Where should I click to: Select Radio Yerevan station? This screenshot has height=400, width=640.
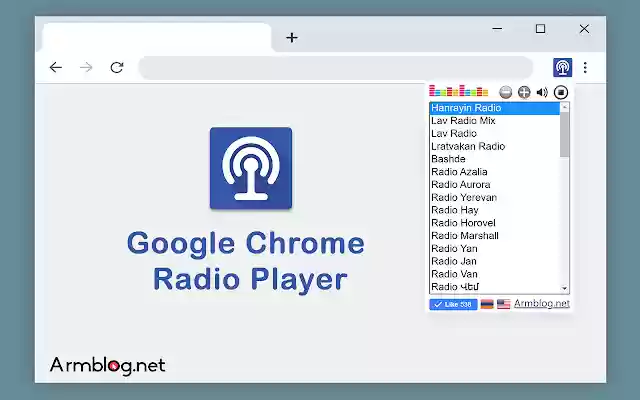click(x=495, y=197)
